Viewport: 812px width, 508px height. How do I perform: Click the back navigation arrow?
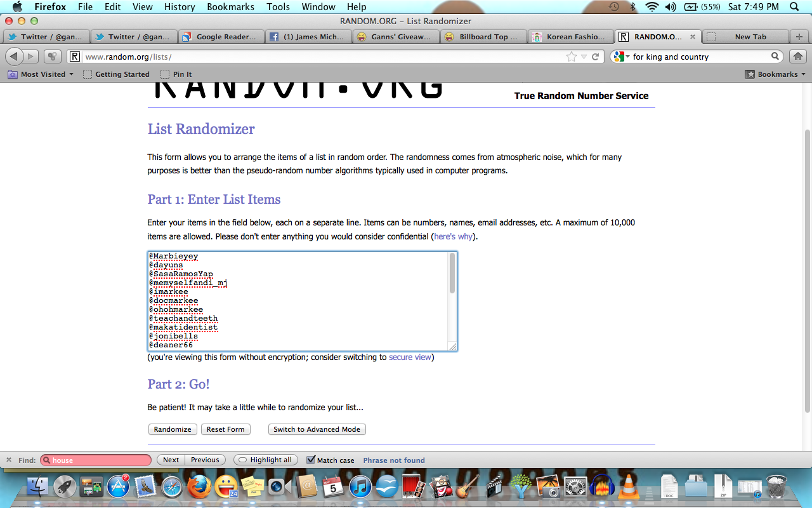click(x=14, y=57)
